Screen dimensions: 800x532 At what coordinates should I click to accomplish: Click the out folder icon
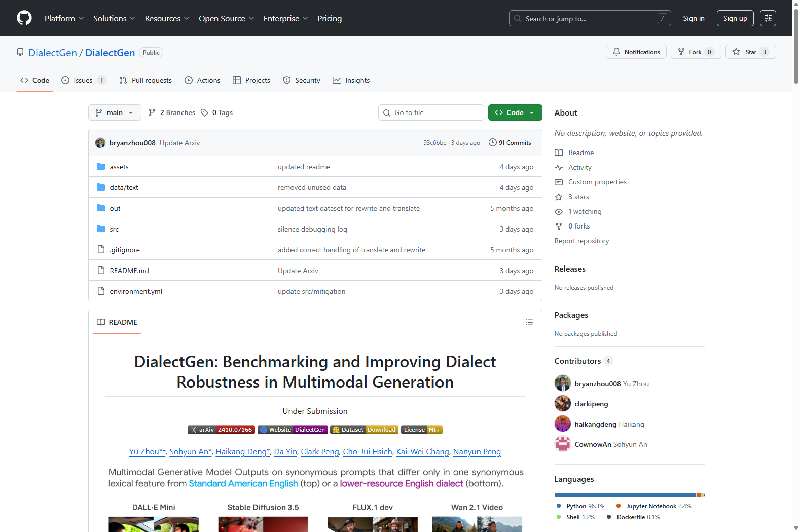click(101, 208)
